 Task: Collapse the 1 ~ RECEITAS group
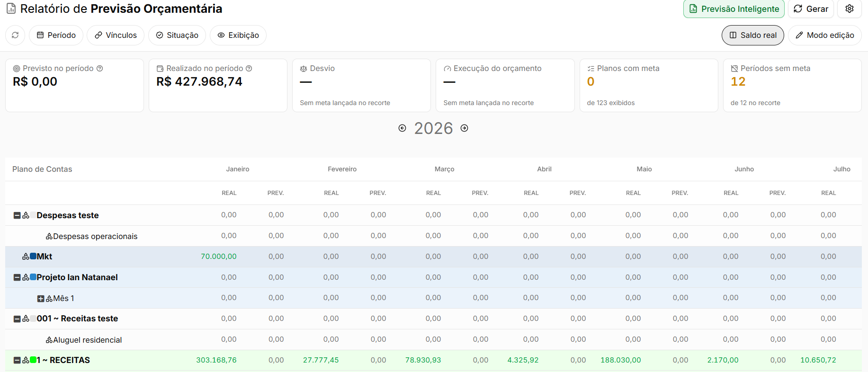click(17, 360)
